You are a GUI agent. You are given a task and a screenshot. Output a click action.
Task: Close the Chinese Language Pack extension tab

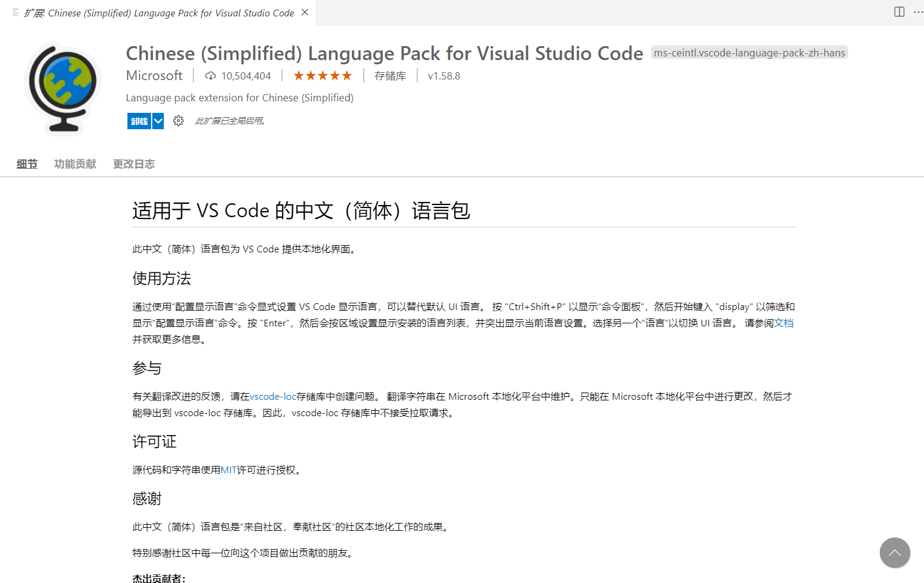tap(305, 12)
